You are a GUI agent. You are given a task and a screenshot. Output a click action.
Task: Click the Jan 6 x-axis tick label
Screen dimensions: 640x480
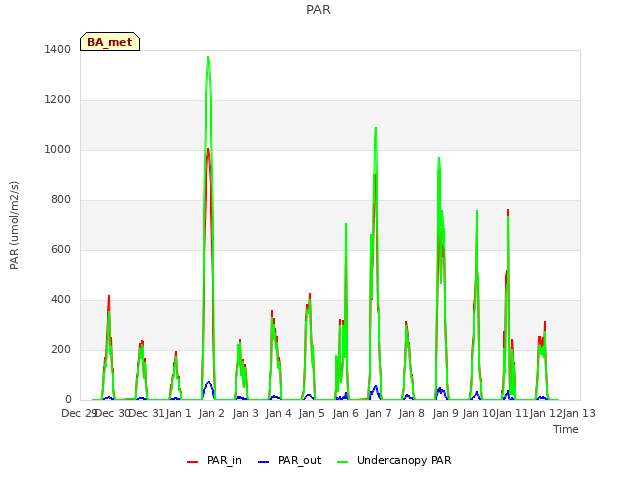tap(345, 413)
